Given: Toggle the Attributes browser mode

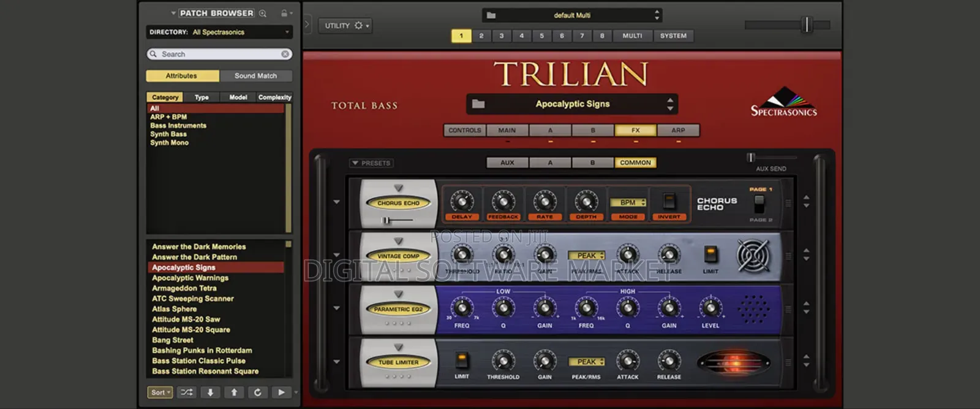Looking at the screenshot, I should tap(182, 76).
